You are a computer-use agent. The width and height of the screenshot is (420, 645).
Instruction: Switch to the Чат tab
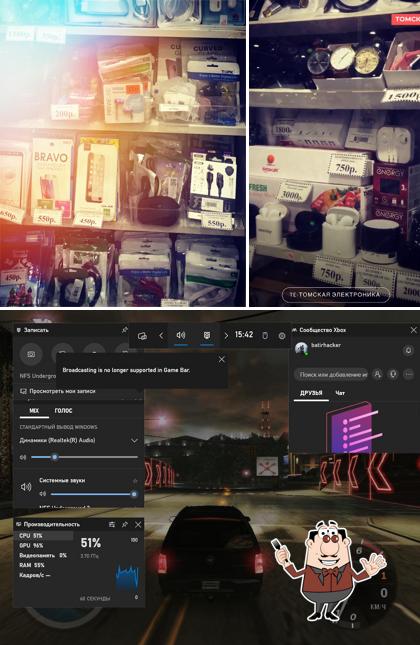tap(340, 393)
